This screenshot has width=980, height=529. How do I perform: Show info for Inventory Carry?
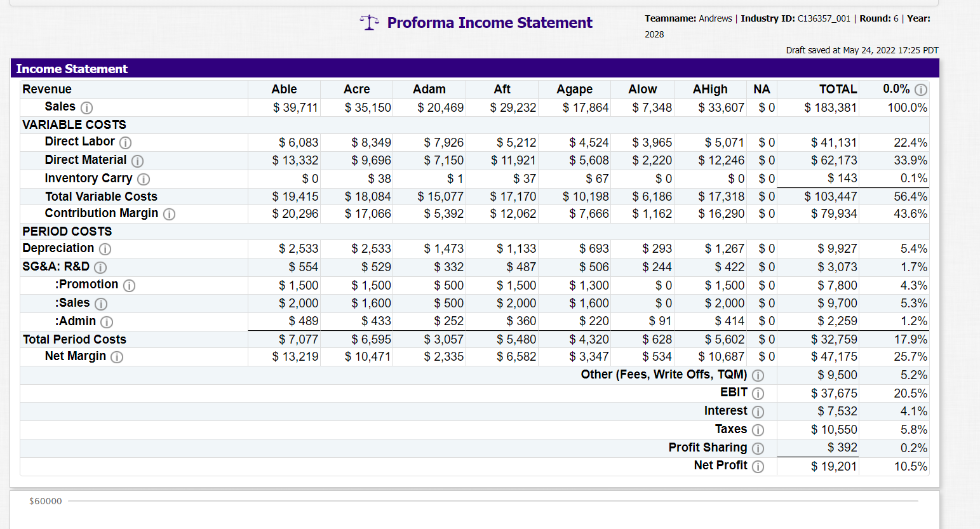(x=144, y=179)
